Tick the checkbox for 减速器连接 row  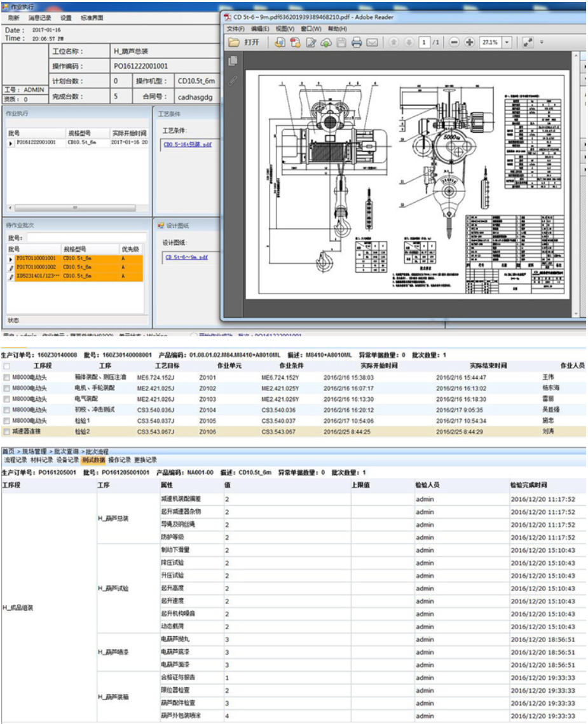point(6,432)
